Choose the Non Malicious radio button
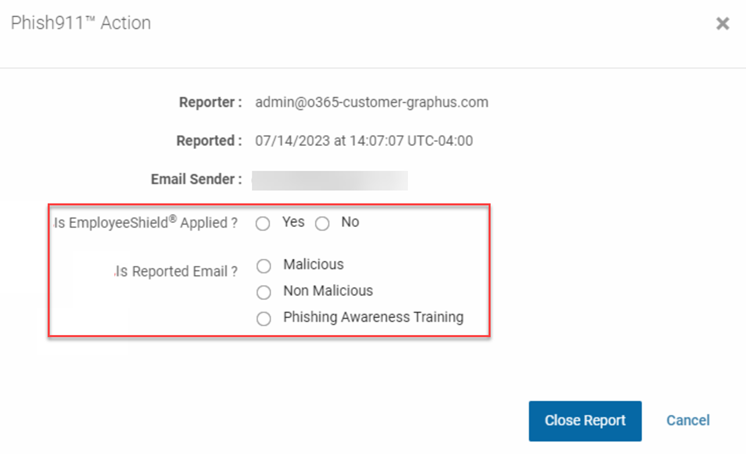This screenshot has width=746, height=454. [x=264, y=292]
